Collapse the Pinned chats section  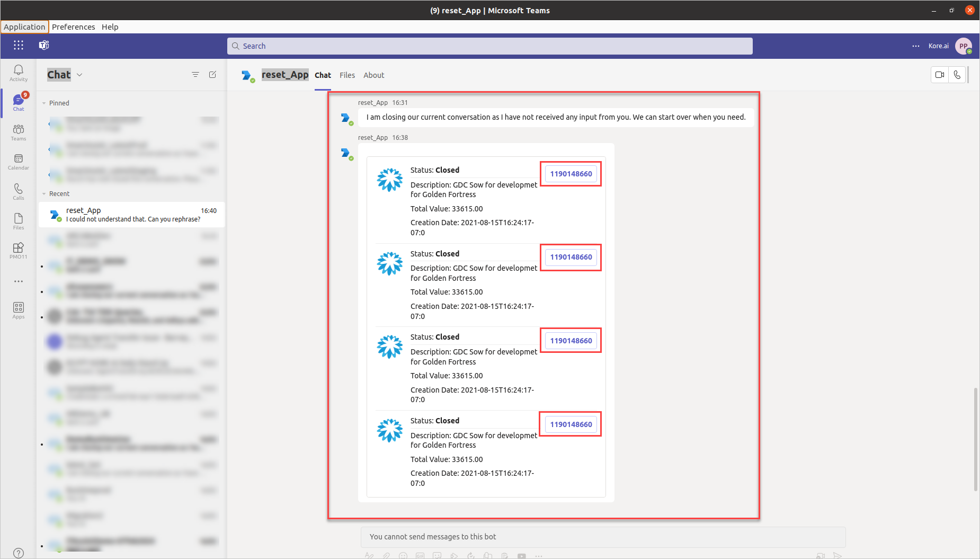(x=44, y=103)
